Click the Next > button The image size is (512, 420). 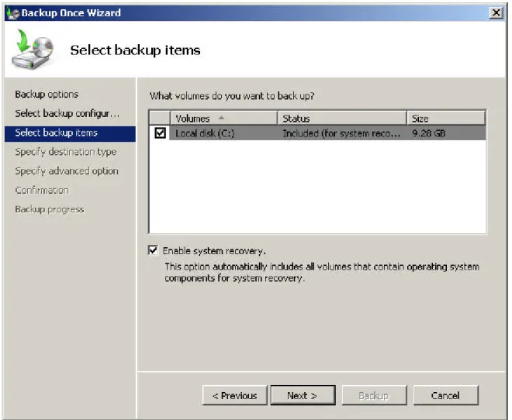point(303,395)
